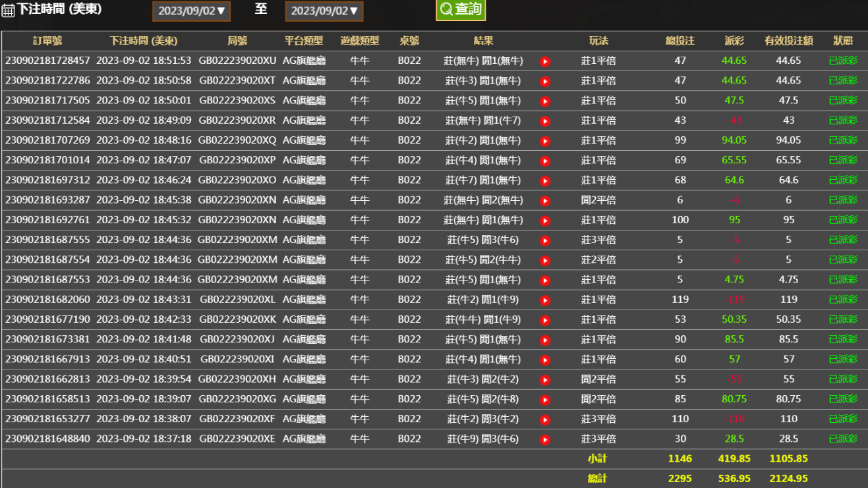Click the 有效投注額 column header
868x488 pixels.
click(x=788, y=41)
